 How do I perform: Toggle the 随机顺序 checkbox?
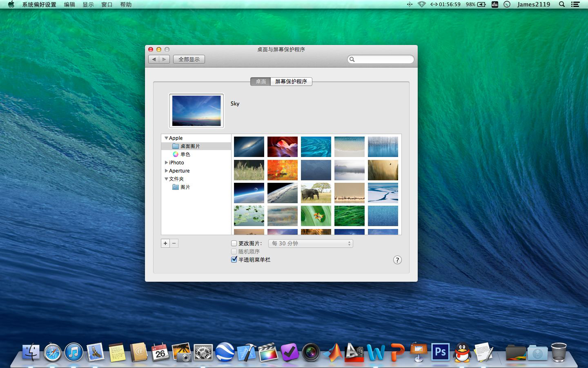pyautogui.click(x=234, y=251)
